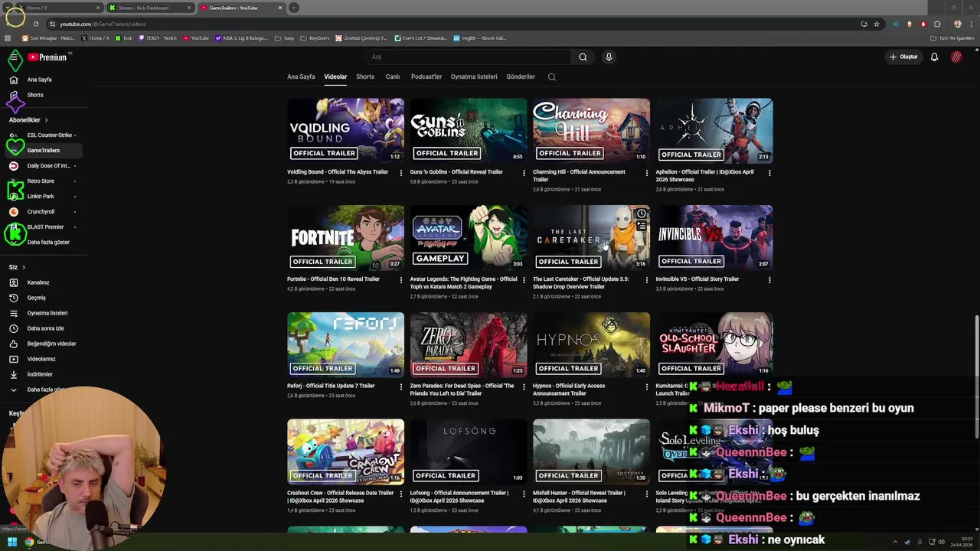Image resolution: width=980 pixels, height=551 pixels.
Task: Open more options for Invincible VS video
Action: click(769, 280)
